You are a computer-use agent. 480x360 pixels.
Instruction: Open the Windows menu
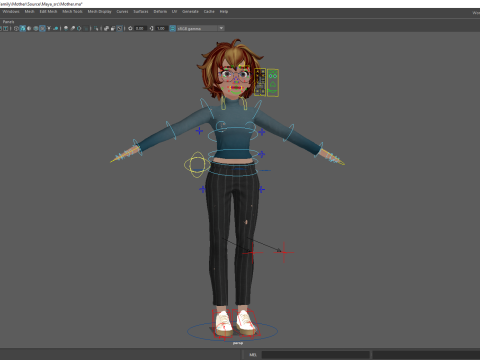11,12
